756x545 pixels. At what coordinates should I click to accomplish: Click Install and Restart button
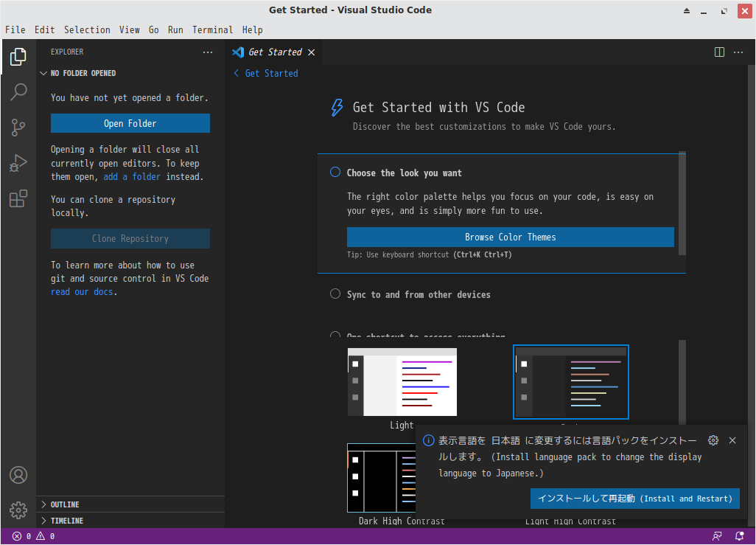pos(635,499)
